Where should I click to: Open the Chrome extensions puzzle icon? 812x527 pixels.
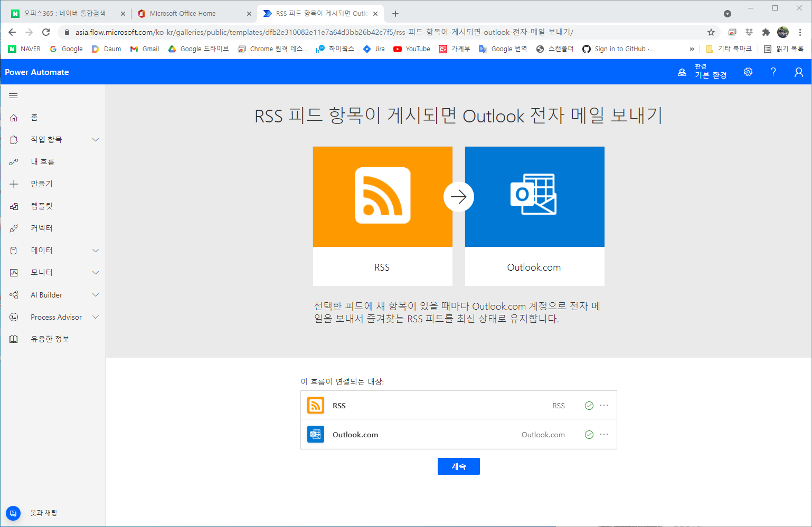pos(766,32)
